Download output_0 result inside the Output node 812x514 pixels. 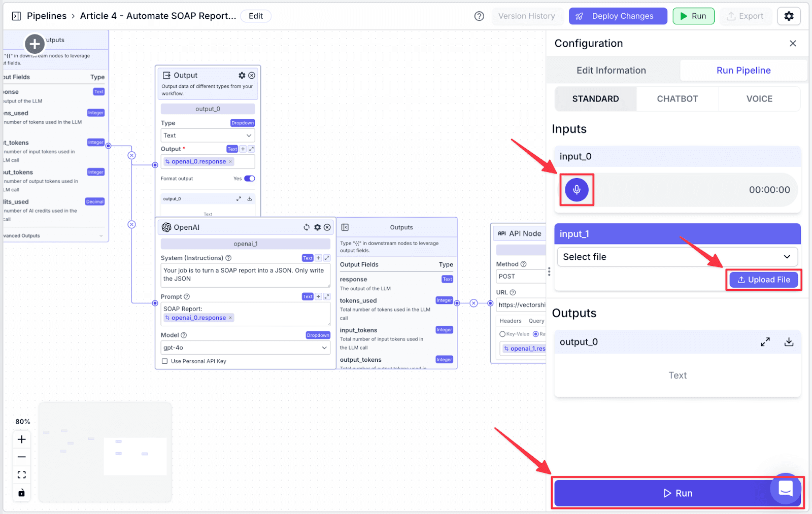coord(250,199)
